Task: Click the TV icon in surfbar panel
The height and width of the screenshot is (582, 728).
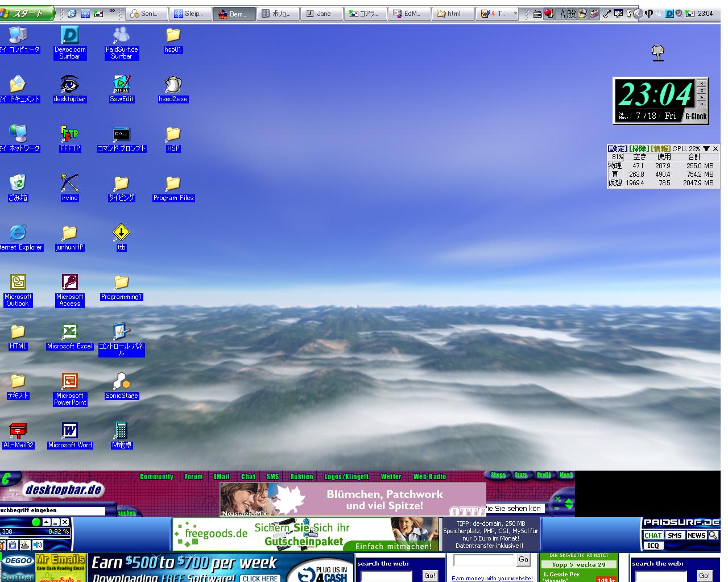Action: [13, 544]
